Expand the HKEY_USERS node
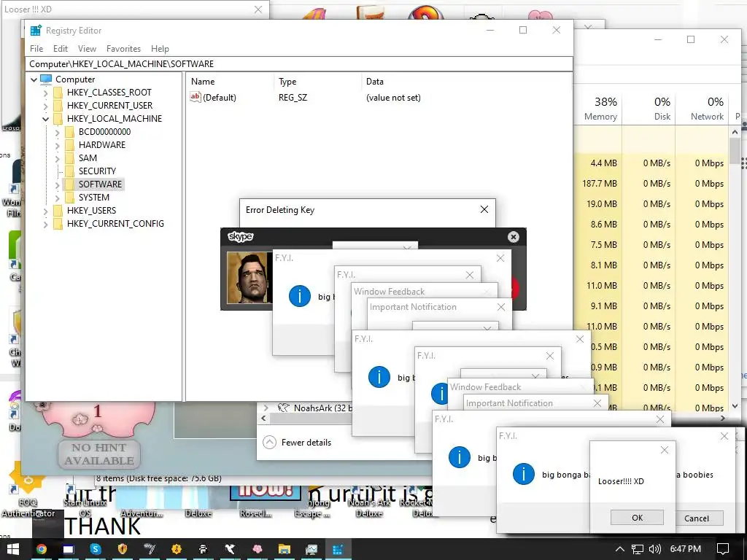The image size is (747, 560). [x=46, y=211]
